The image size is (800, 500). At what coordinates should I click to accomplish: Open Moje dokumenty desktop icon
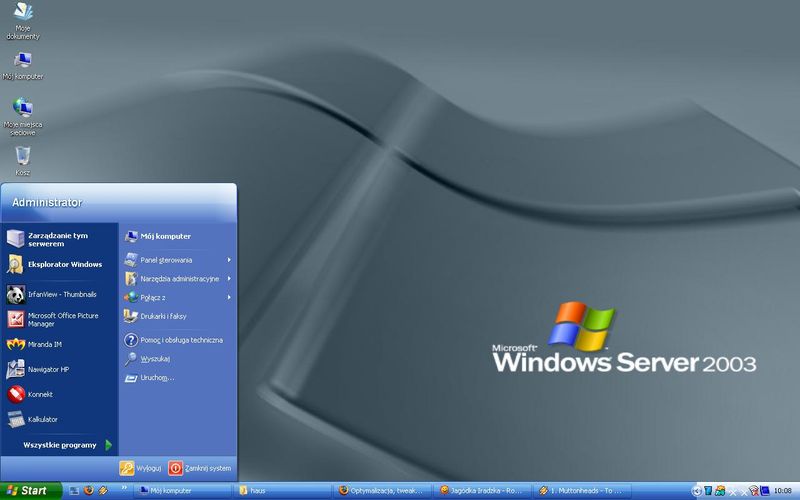click(x=23, y=21)
